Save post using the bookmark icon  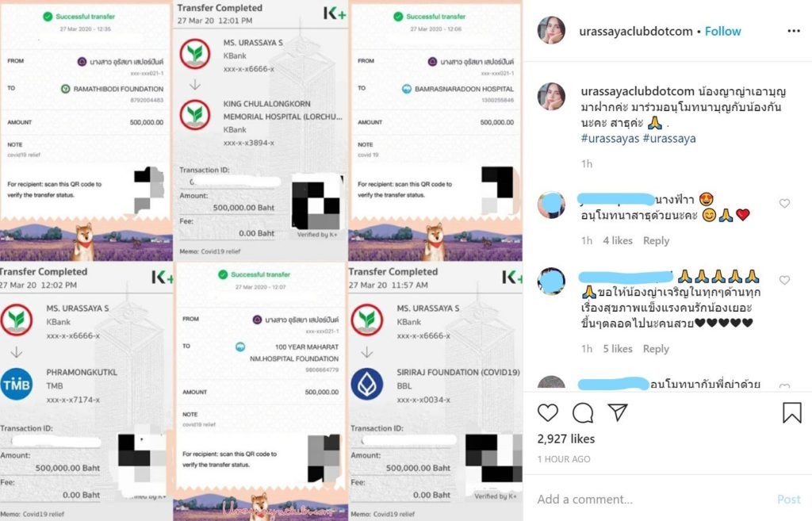tap(792, 413)
